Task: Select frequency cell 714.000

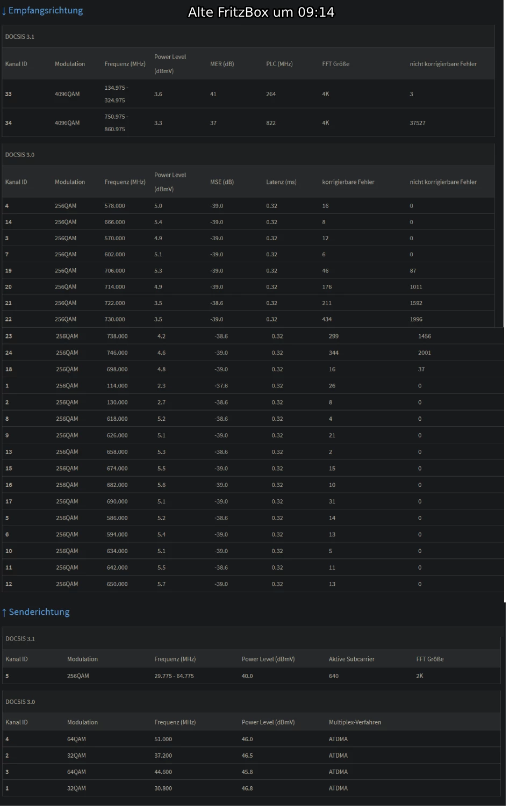Action: 114,287
